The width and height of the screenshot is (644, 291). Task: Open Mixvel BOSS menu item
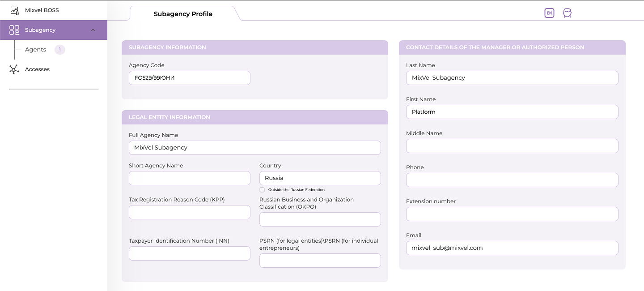42,10
